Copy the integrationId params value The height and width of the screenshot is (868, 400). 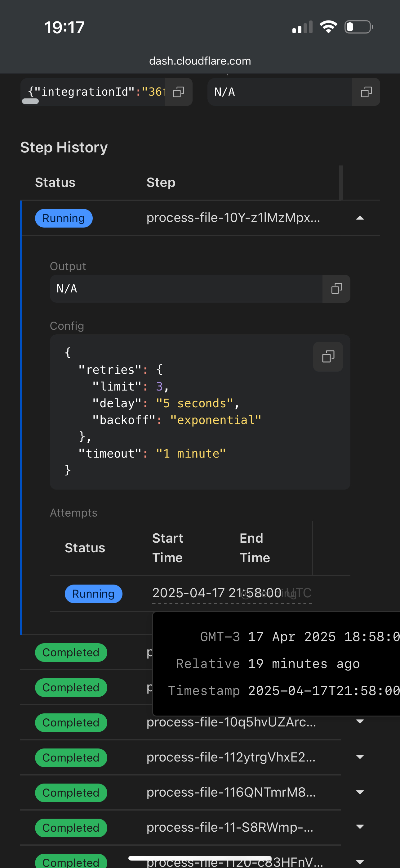click(179, 92)
